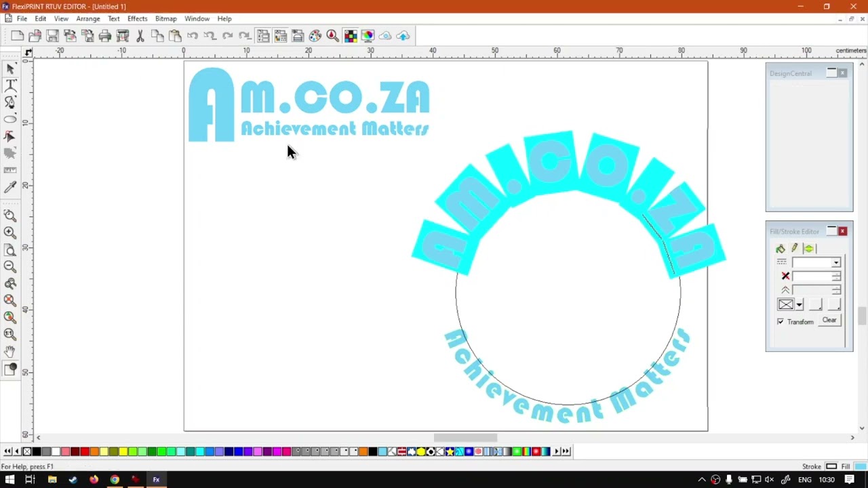The image size is (868, 488).
Task: Click the ruler origin corner icon
Action: pyautogui.click(x=28, y=52)
